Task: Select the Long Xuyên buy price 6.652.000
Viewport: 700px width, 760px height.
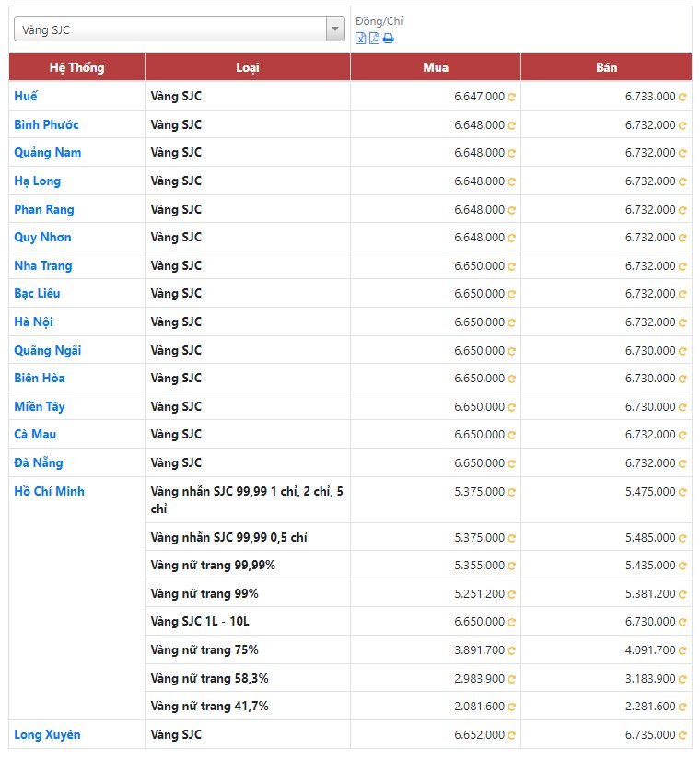Action: 480,735
